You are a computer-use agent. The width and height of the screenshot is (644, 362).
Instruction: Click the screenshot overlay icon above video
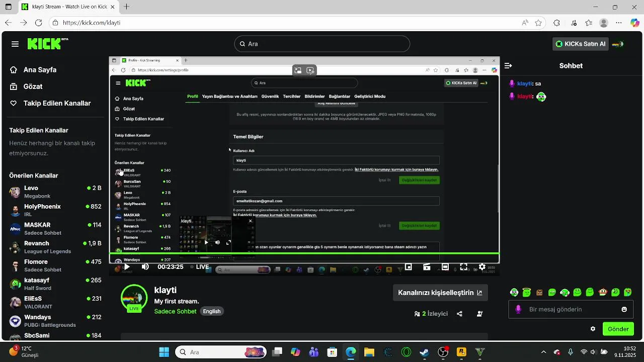pyautogui.click(x=310, y=70)
